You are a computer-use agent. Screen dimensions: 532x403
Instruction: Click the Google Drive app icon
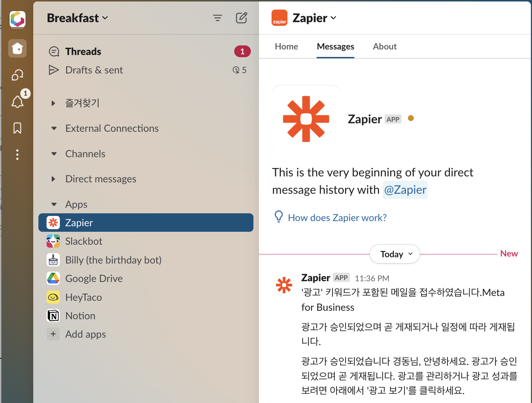(53, 278)
